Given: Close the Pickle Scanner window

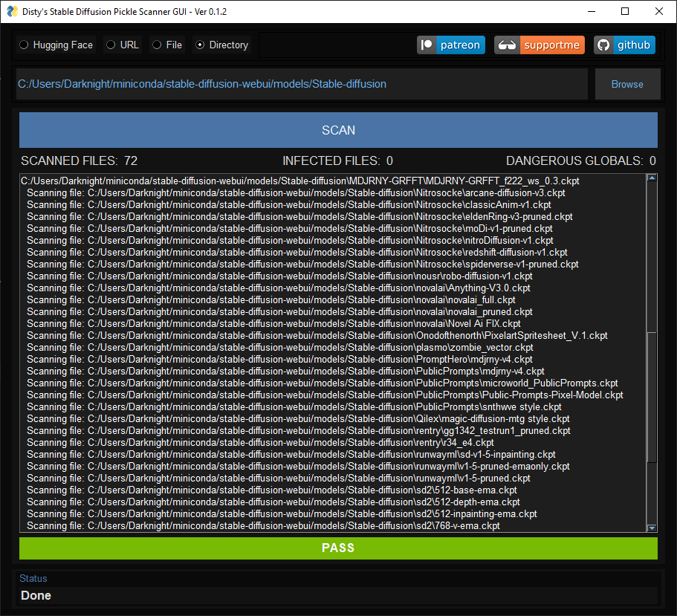Looking at the screenshot, I should click(x=659, y=12).
